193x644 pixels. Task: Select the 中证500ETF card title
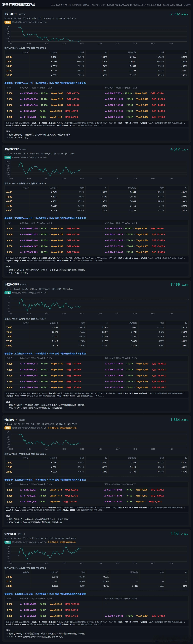tap(11, 285)
